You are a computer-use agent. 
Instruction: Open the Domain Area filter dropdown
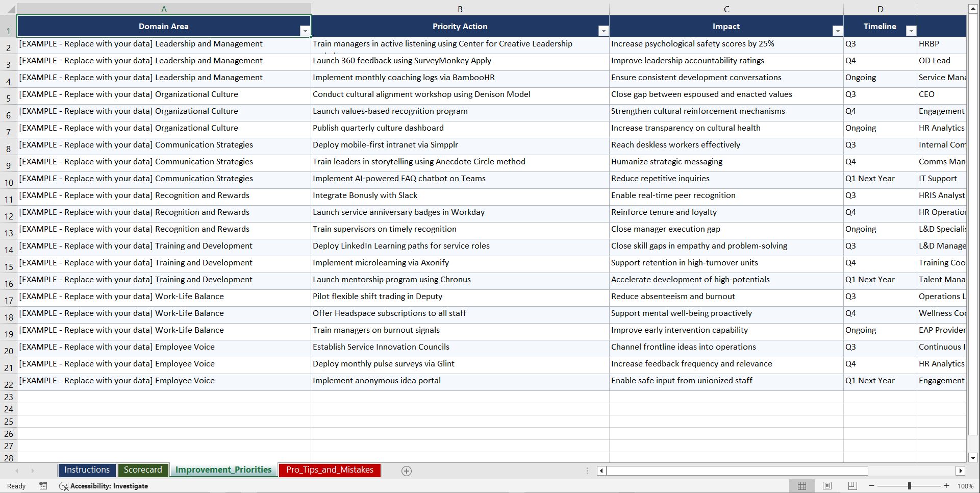(305, 31)
